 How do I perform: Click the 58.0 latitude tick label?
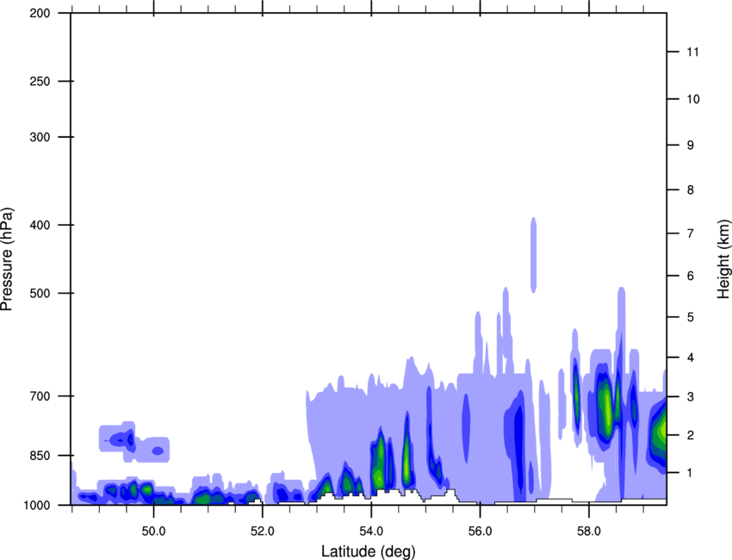coord(589,532)
